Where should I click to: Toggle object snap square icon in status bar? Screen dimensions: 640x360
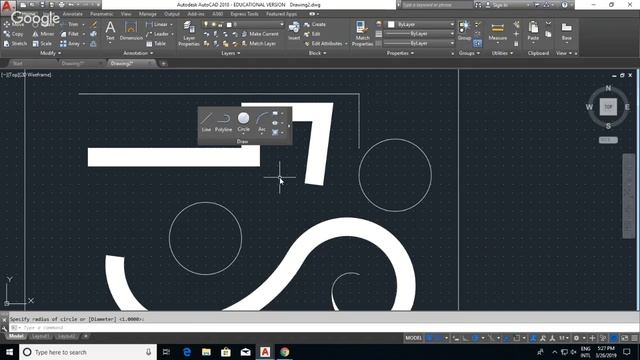point(516,338)
